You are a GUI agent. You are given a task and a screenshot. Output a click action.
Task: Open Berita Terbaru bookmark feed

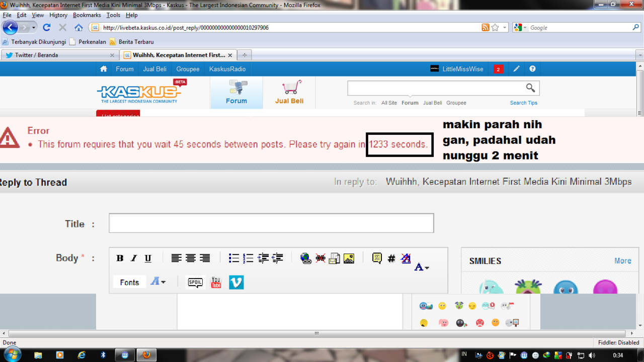point(131,42)
